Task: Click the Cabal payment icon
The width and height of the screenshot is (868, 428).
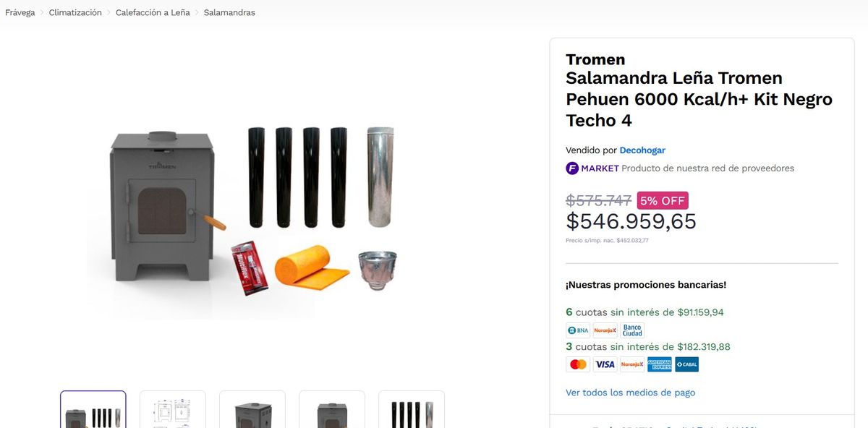Action: 686,364
